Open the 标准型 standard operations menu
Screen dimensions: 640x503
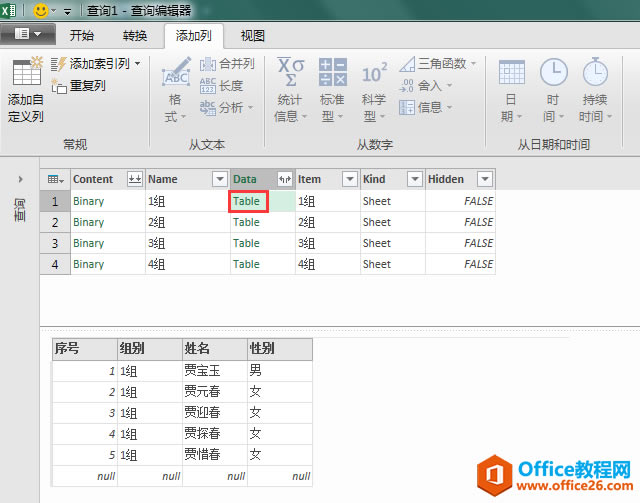332,90
